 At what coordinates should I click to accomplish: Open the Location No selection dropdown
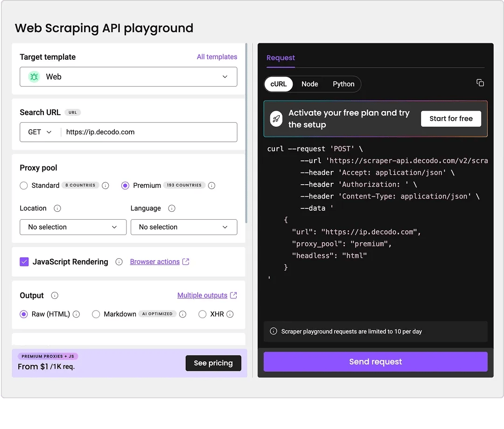click(73, 227)
